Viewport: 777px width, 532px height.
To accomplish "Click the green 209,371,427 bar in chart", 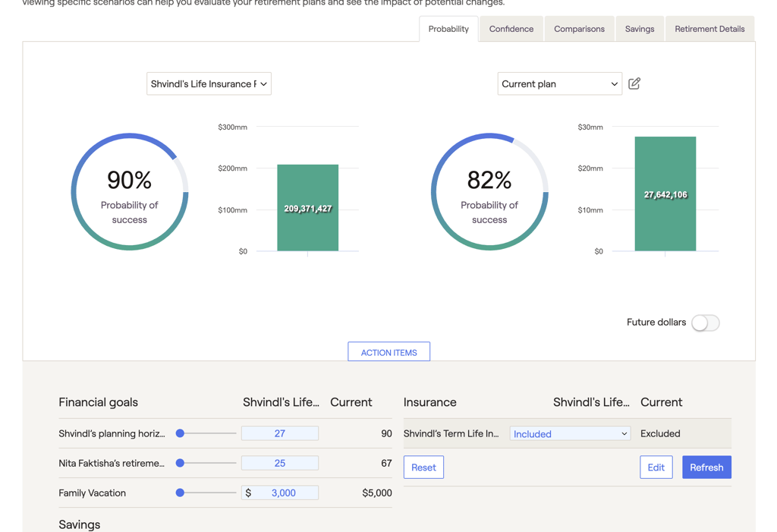I will (307, 208).
